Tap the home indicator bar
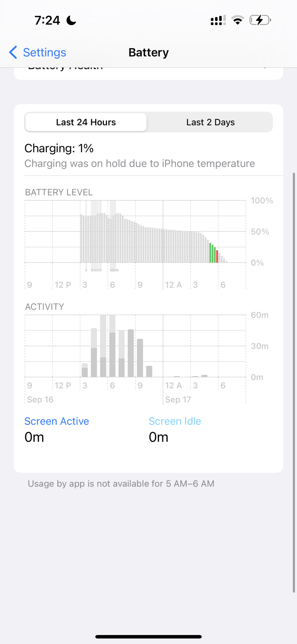This screenshot has width=297, height=644. pos(148,637)
